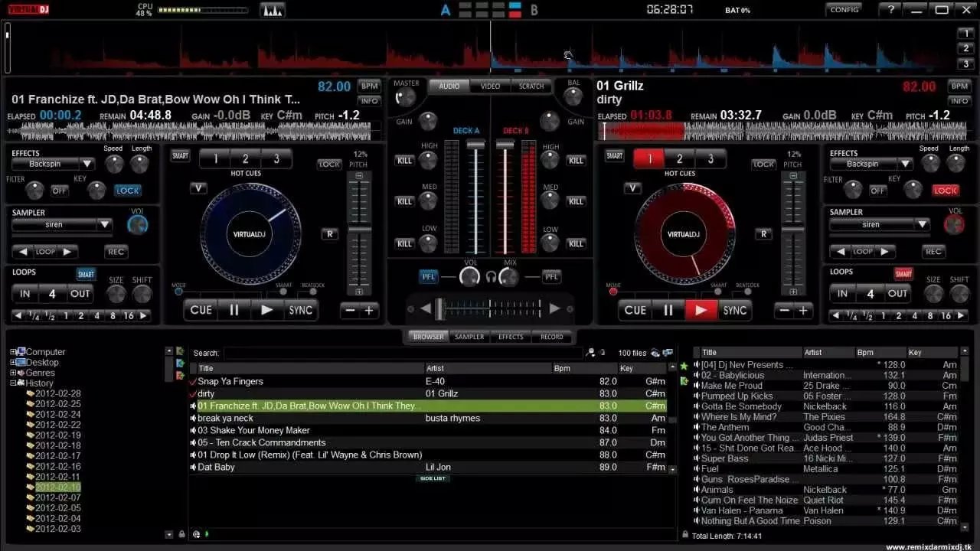Click the crossfader left arrow
980x551 pixels.
pos(425,308)
